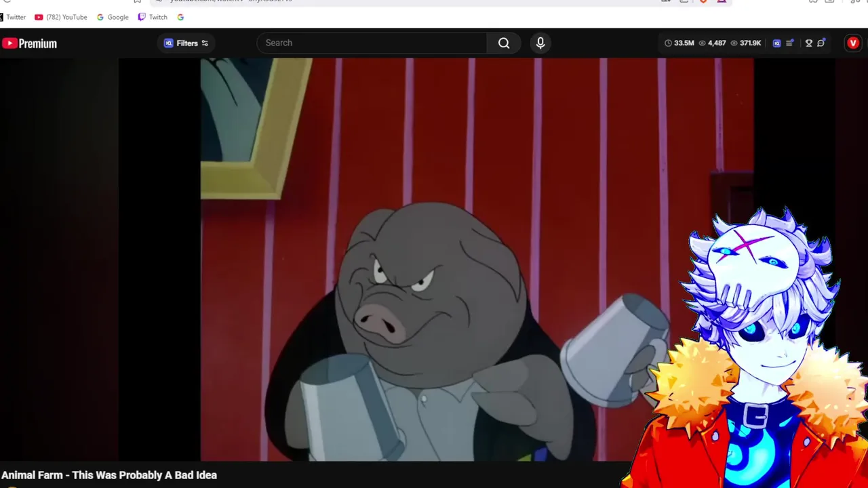Open the Google bookmark labeled Google
Image resolution: width=868 pixels, height=488 pixels.
[113, 17]
